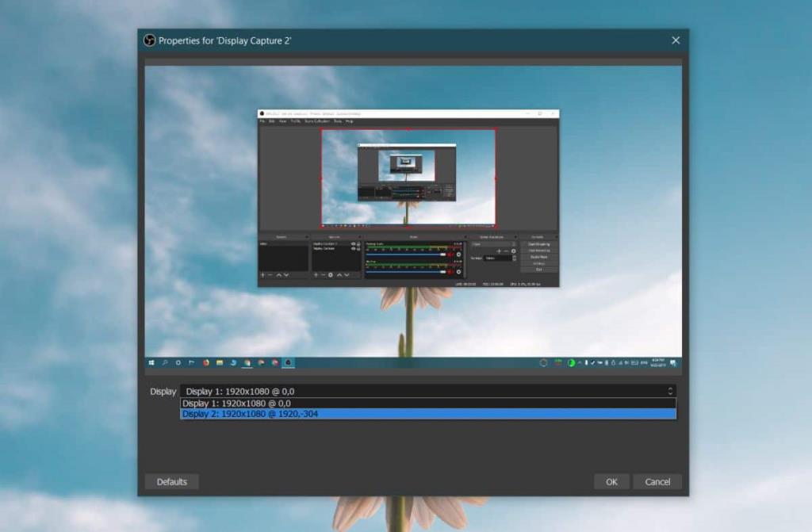Confirm changes with the OK button
The image size is (812, 532).
[611, 481]
